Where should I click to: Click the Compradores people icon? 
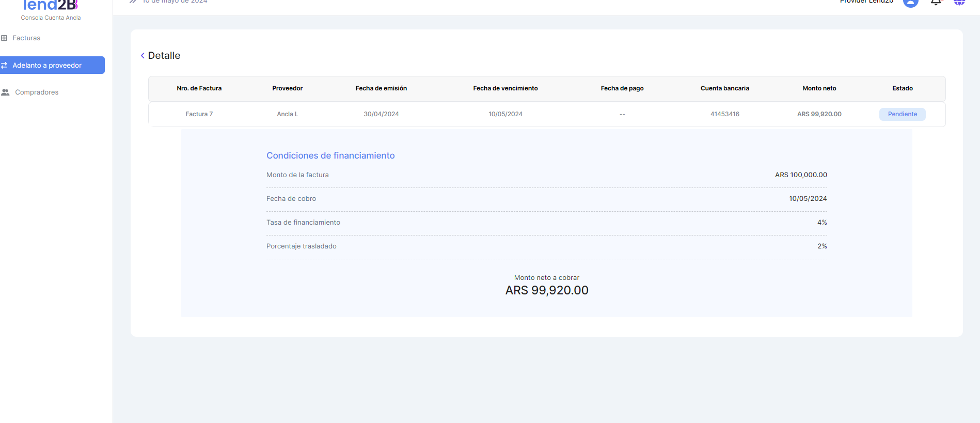pos(5,92)
